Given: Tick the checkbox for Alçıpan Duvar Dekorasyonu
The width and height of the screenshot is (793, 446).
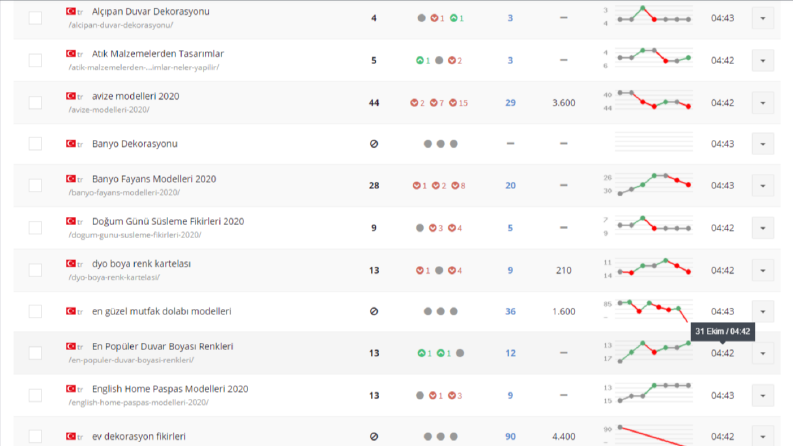Looking at the screenshot, I should (35, 18).
